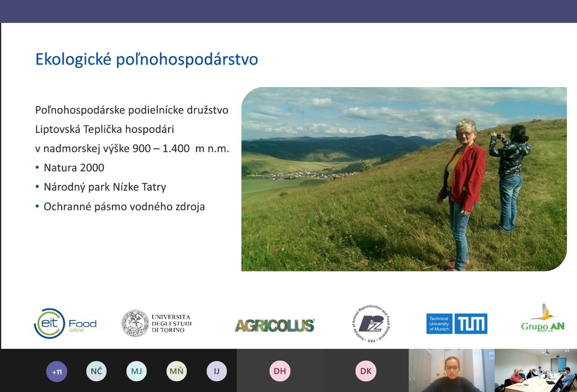
Task: Click the slide title Ekologické poľnohospodárstvo
Action: [147, 60]
